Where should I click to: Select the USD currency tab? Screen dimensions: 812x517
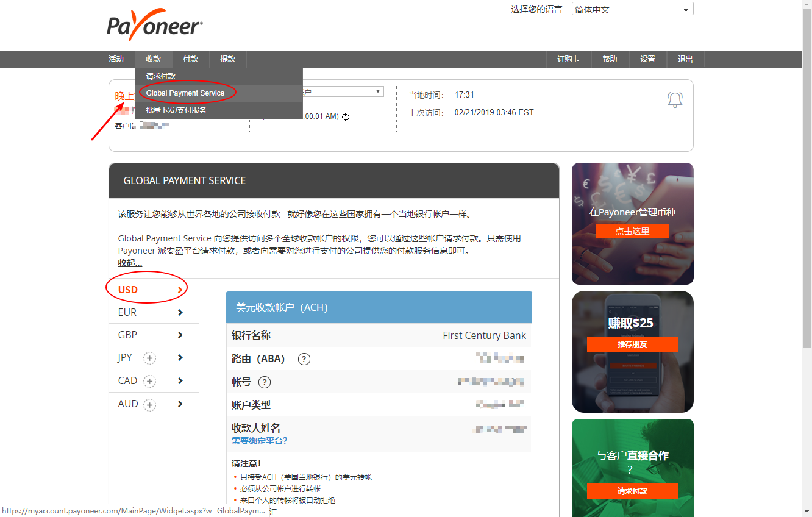click(x=154, y=290)
